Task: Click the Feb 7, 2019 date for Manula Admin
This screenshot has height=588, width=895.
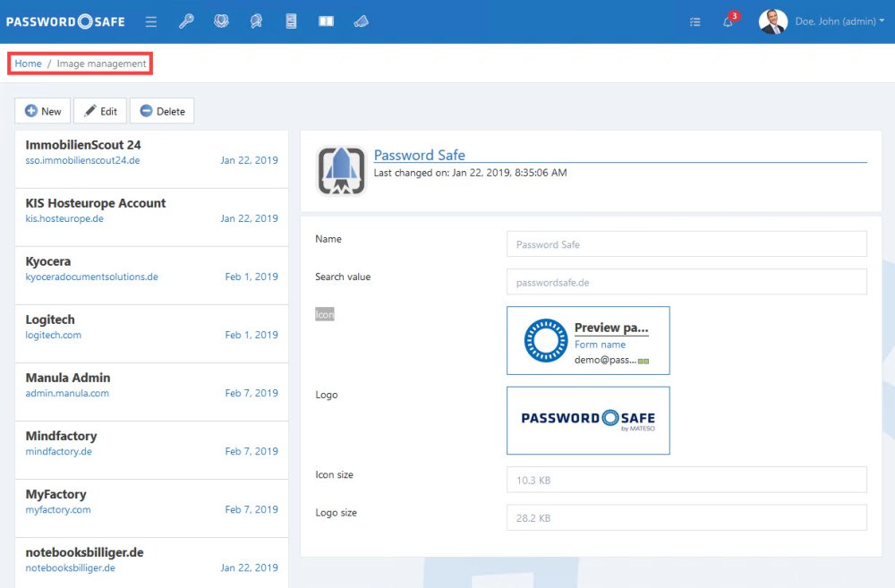Action: [251, 393]
